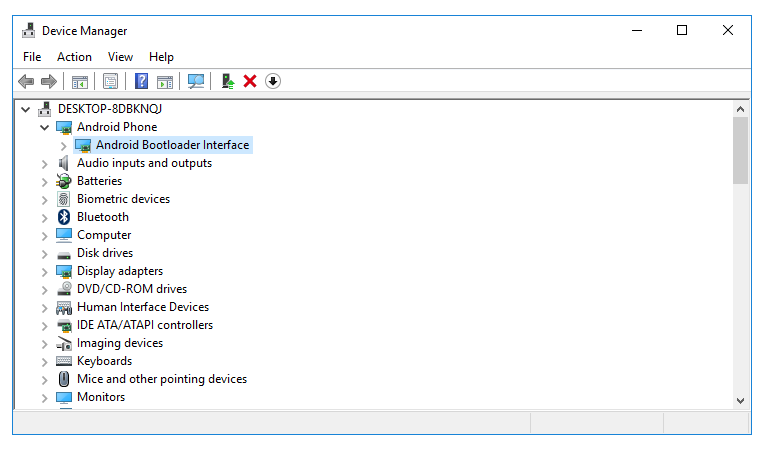
Task: Expand the Biometric devices category
Action: [x=44, y=200]
